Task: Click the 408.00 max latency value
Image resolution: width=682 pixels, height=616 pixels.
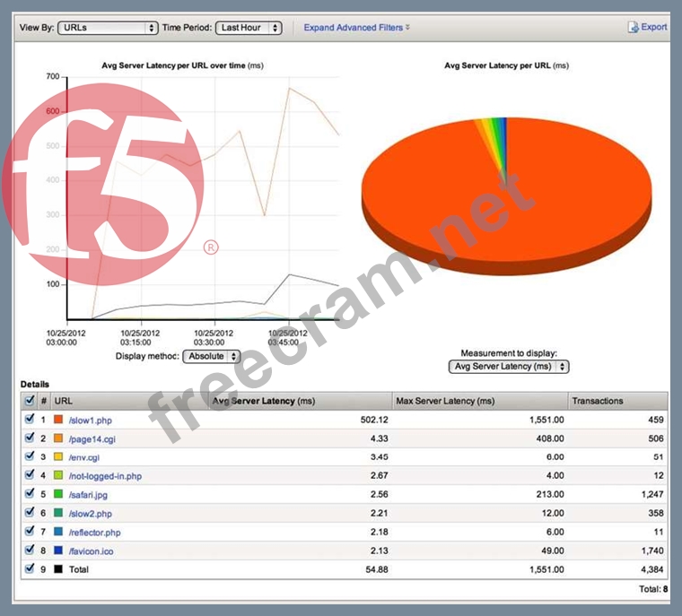Action: coord(550,438)
